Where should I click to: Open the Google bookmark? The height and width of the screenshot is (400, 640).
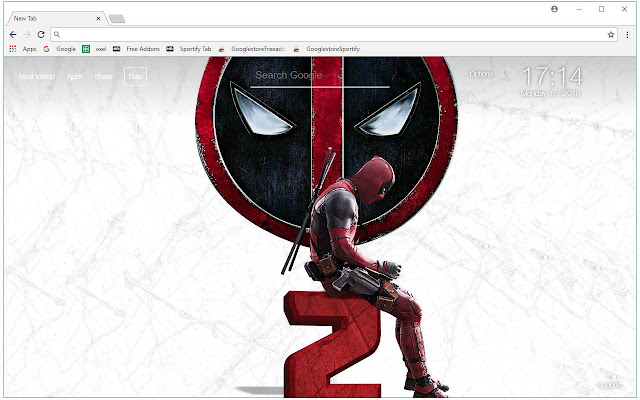click(66, 49)
